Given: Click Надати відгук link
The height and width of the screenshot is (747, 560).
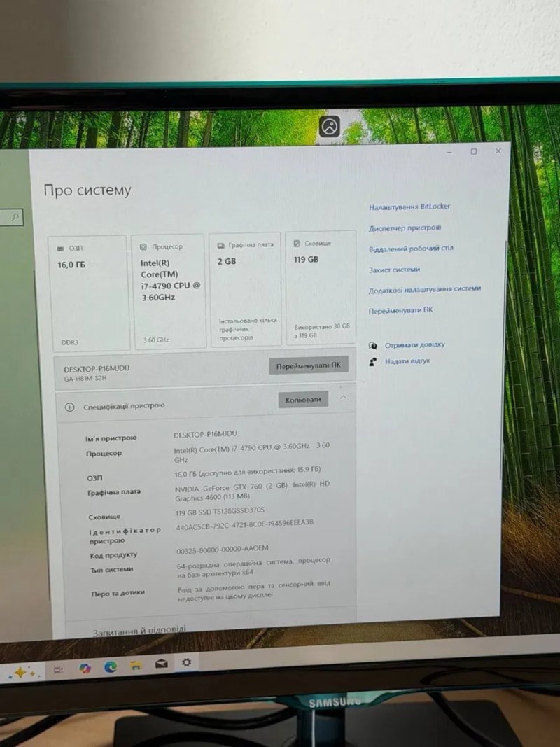Looking at the screenshot, I should tap(407, 361).
